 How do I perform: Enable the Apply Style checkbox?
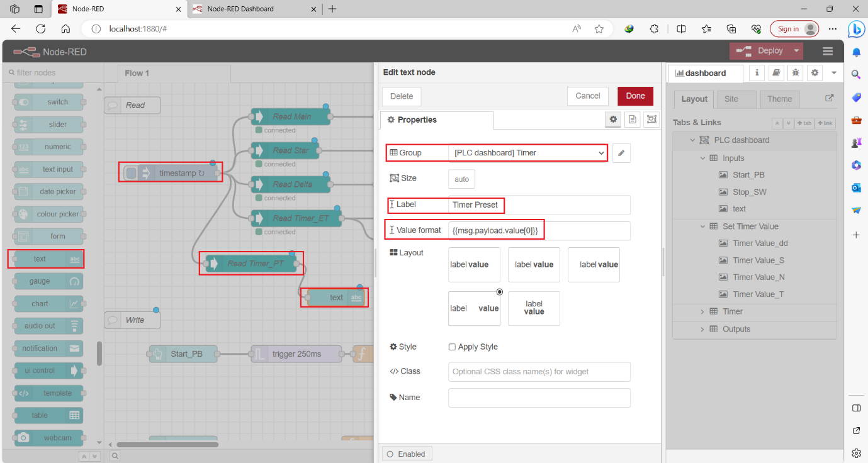451,347
